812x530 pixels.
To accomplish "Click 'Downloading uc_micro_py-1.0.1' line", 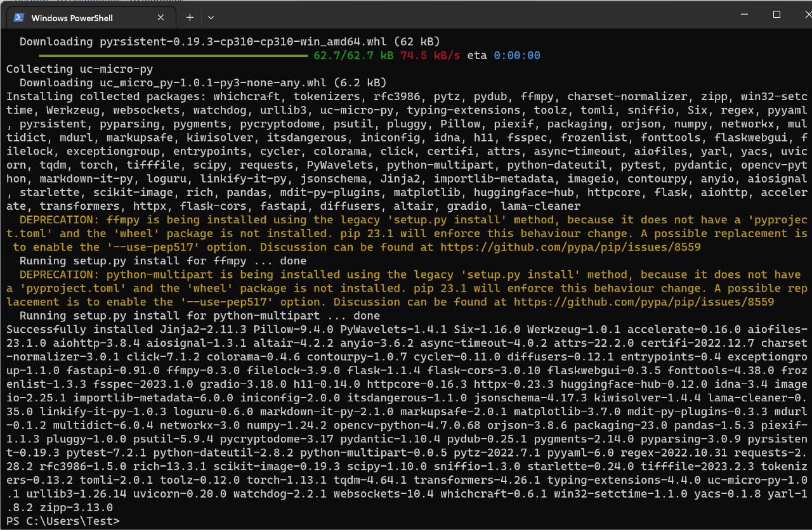I will tap(203, 83).
